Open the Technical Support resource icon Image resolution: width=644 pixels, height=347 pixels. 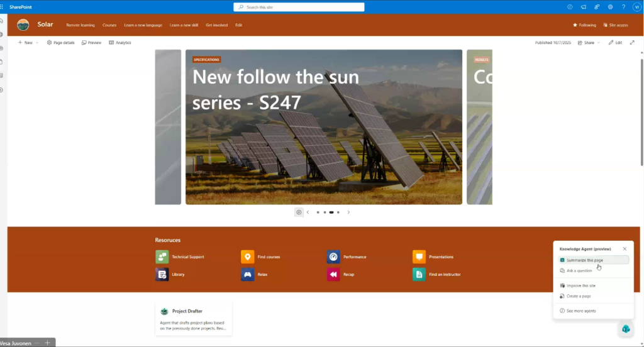pos(162,256)
